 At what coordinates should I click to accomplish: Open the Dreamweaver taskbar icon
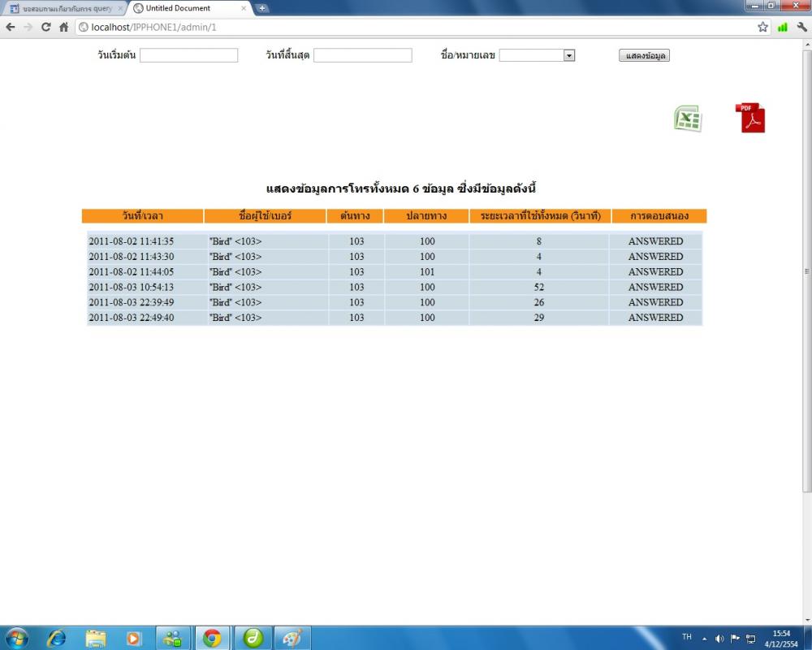coord(253,638)
